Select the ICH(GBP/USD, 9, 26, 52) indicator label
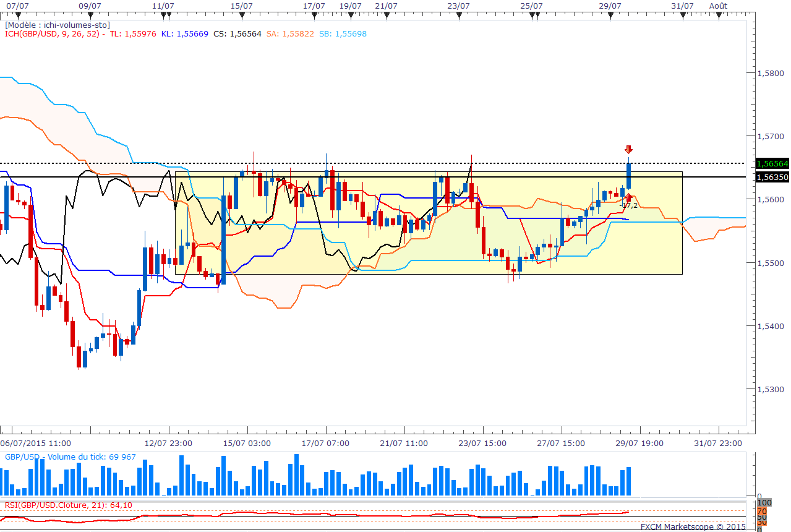 click(x=54, y=33)
